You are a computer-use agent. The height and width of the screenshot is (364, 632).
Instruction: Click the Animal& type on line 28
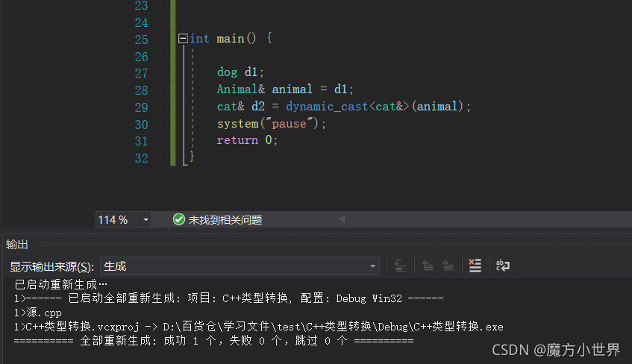pyautogui.click(x=241, y=89)
